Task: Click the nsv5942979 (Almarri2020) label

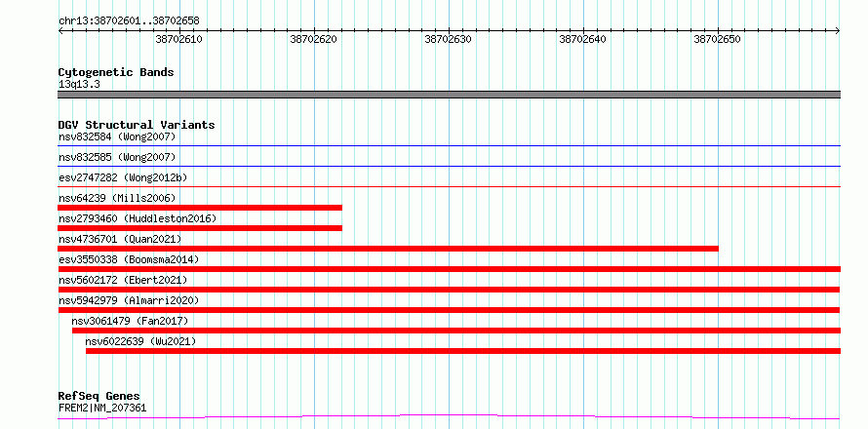Action: point(129,300)
